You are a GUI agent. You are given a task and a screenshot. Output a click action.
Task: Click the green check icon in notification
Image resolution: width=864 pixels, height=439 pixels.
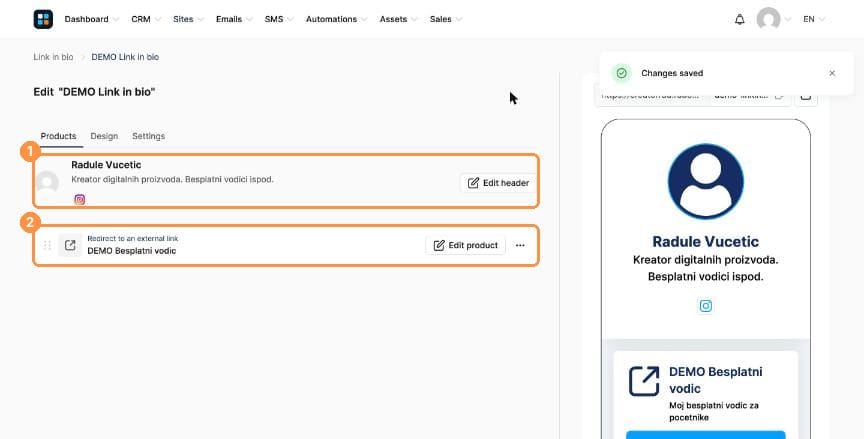[622, 73]
